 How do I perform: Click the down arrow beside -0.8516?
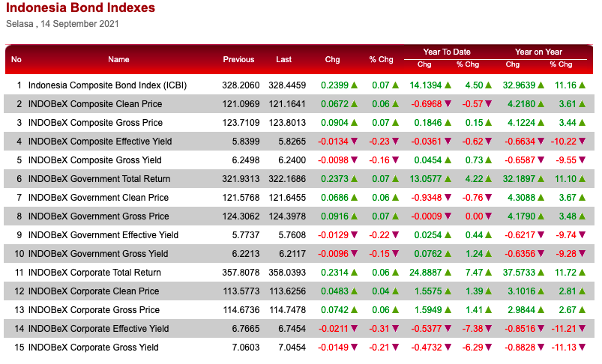[541, 328]
